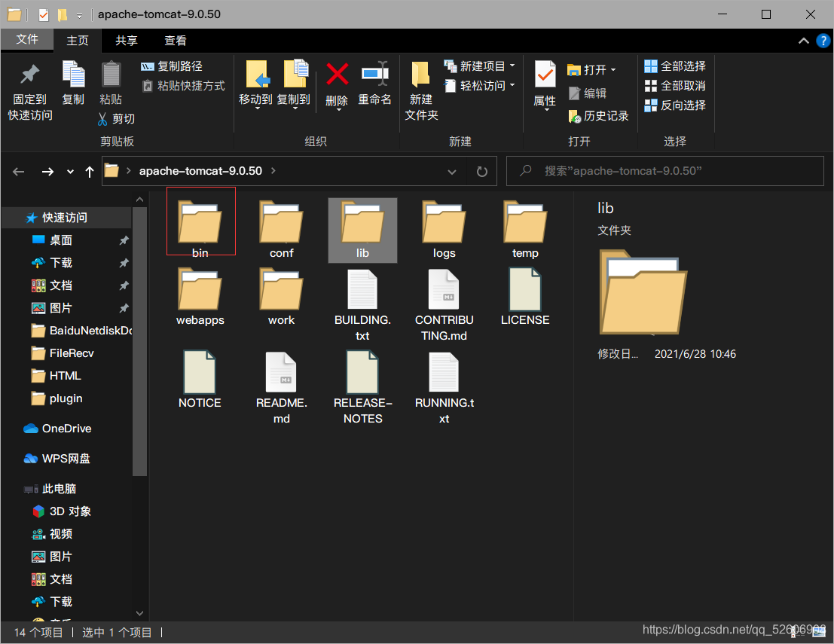Screen dimensions: 834x644
Task: Open the Open (打开) dropdown button
Action: click(591, 69)
